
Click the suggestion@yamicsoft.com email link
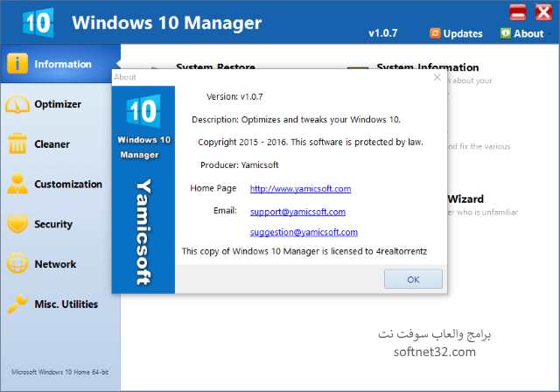click(x=304, y=232)
